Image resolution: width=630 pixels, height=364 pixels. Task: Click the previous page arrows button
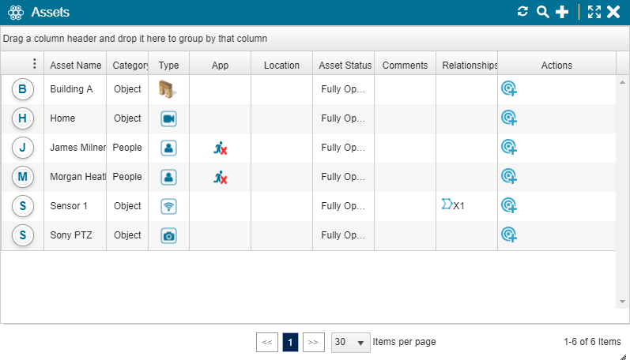click(x=267, y=342)
